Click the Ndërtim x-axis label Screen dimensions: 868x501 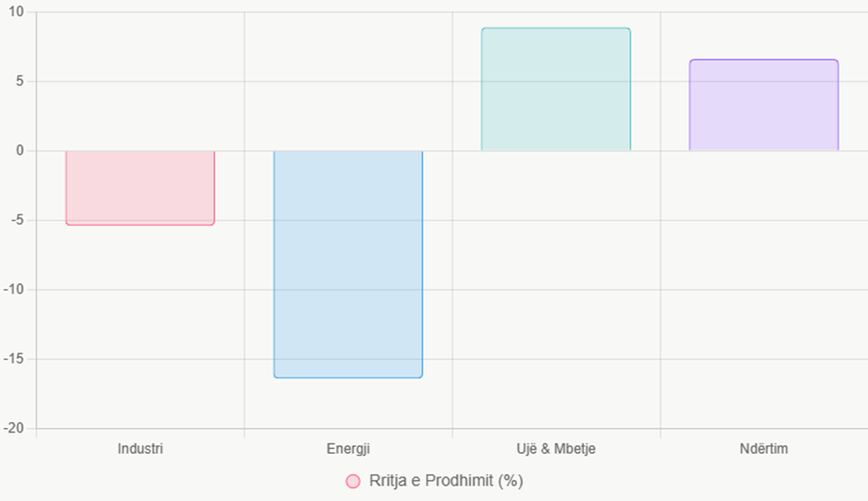(x=764, y=448)
